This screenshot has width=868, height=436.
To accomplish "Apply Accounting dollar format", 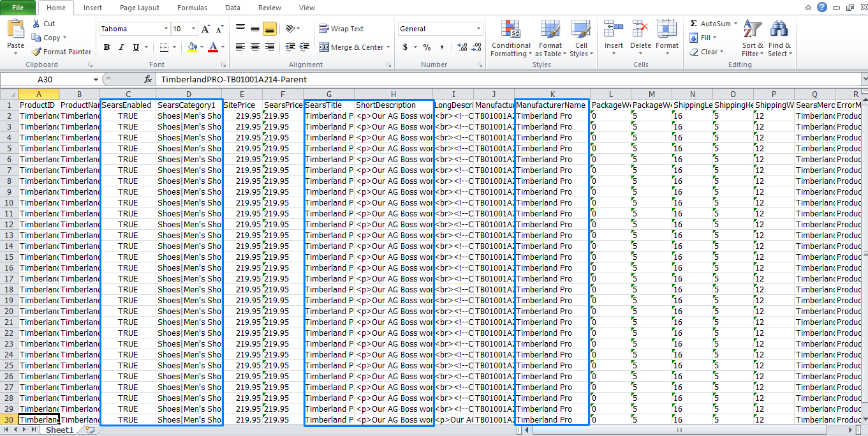I will click(405, 47).
